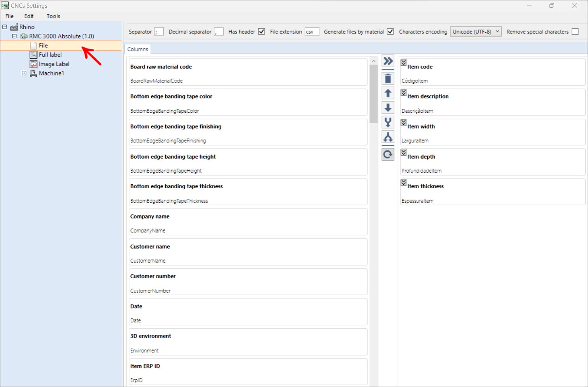The width and height of the screenshot is (588, 387).
Task: Click the merge columns icon
Action: pyautogui.click(x=388, y=123)
